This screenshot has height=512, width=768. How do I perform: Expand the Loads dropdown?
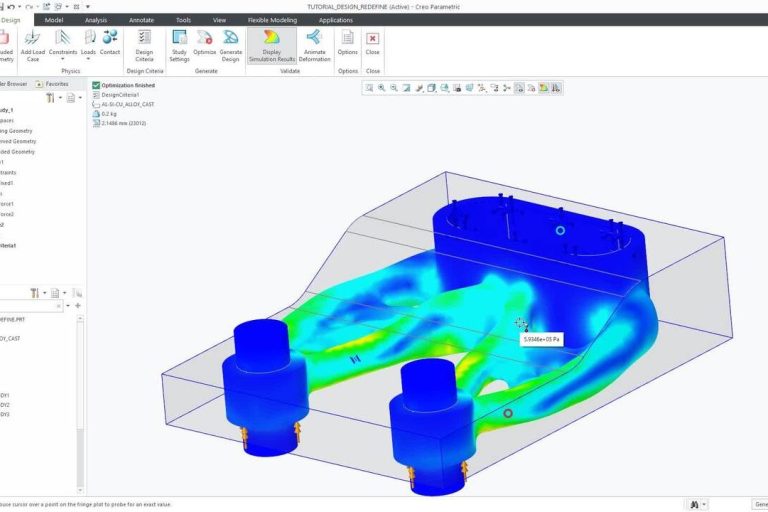click(x=88, y=44)
